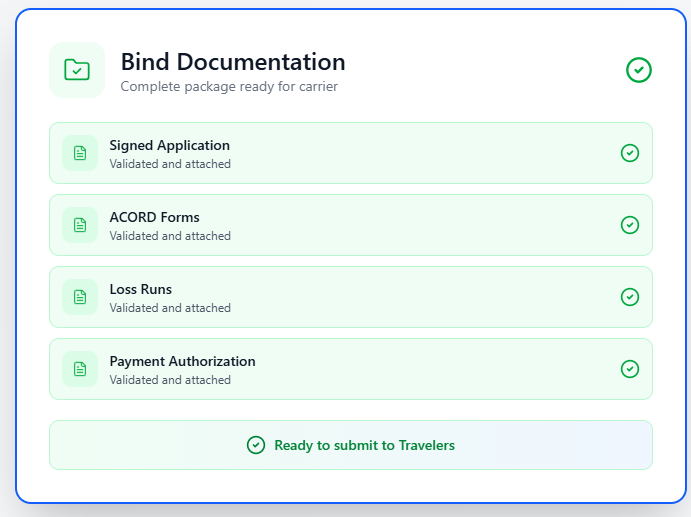This screenshot has height=517, width=691.
Task: Click the Signed Application validated checkmark
Action: (x=630, y=153)
